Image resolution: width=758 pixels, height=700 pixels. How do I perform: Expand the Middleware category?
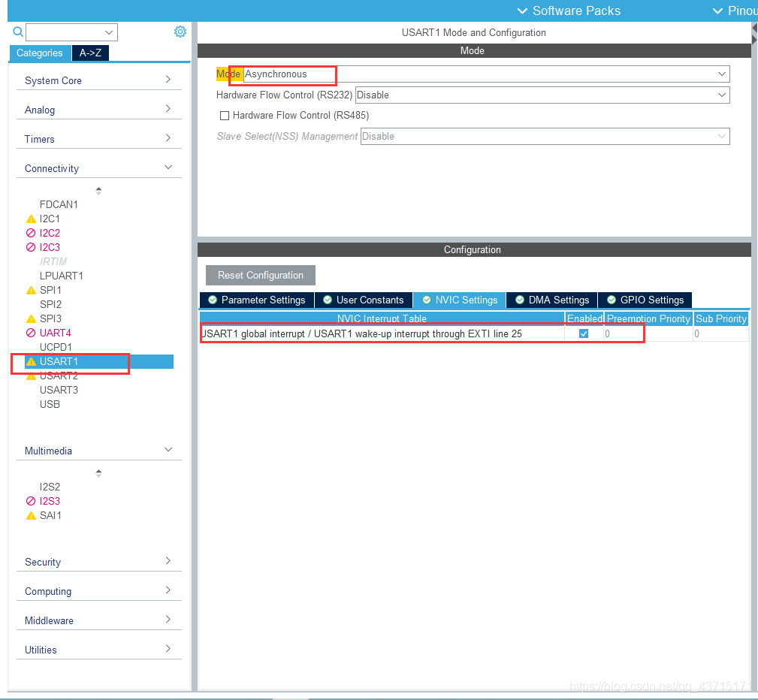(99, 620)
